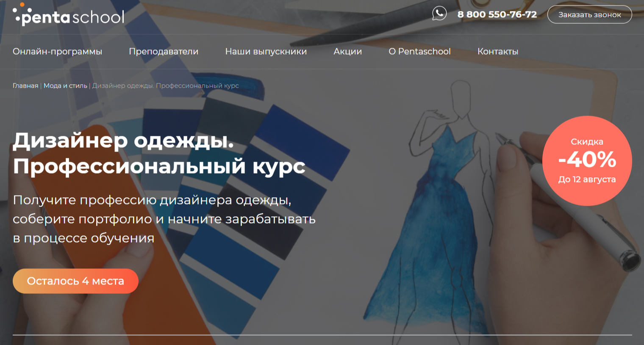Click the 'Осталось 4 места' button
The width and height of the screenshot is (644, 345).
(75, 281)
